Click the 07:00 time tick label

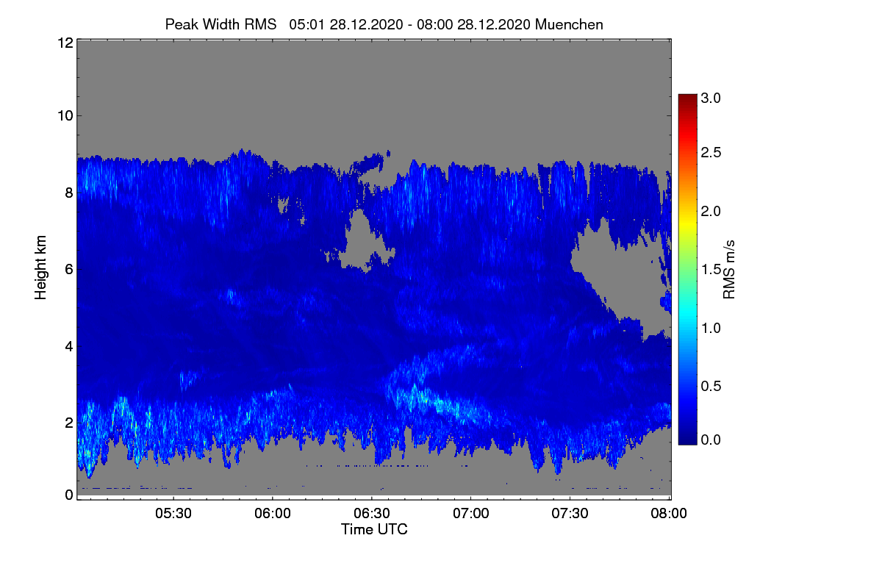click(471, 514)
